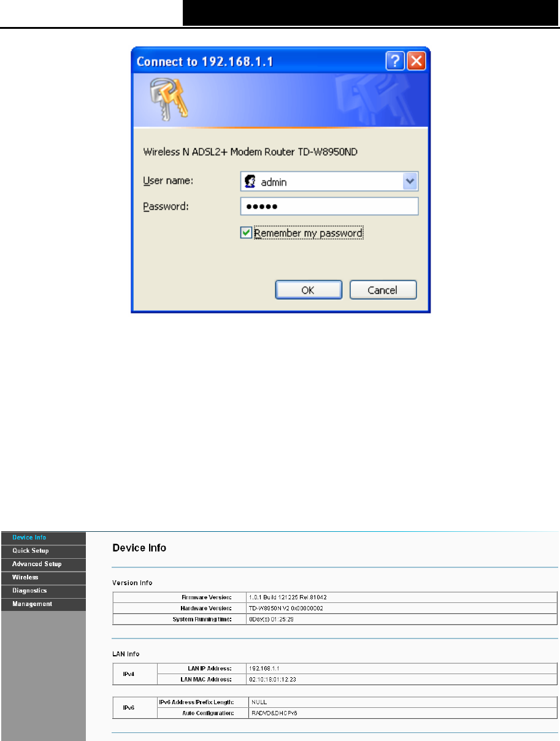Screen dimensions: 560x741
Task: Click the LAN Info section label
Action: (126, 654)
